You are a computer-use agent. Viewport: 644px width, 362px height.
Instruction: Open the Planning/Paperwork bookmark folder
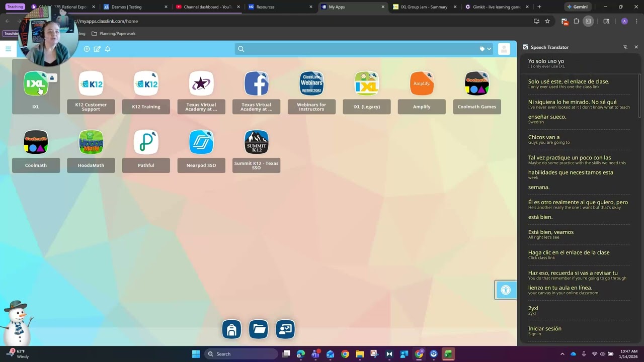[x=113, y=34]
